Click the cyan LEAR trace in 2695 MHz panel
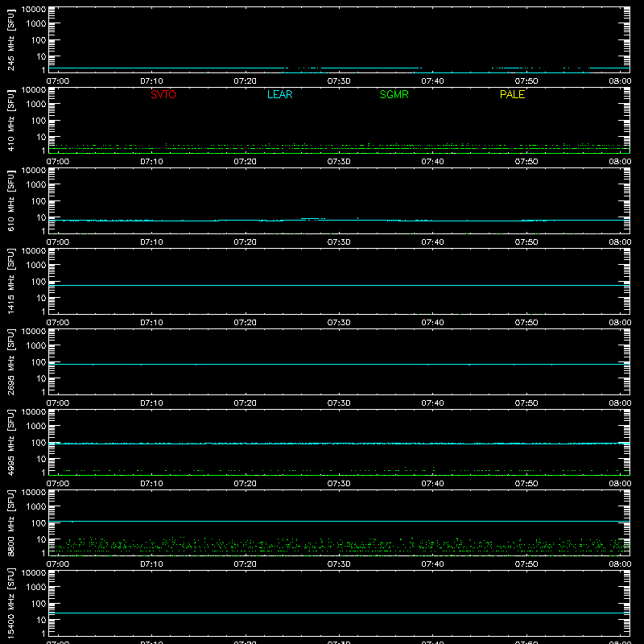Viewport: 644px width, 644px height. (339, 365)
